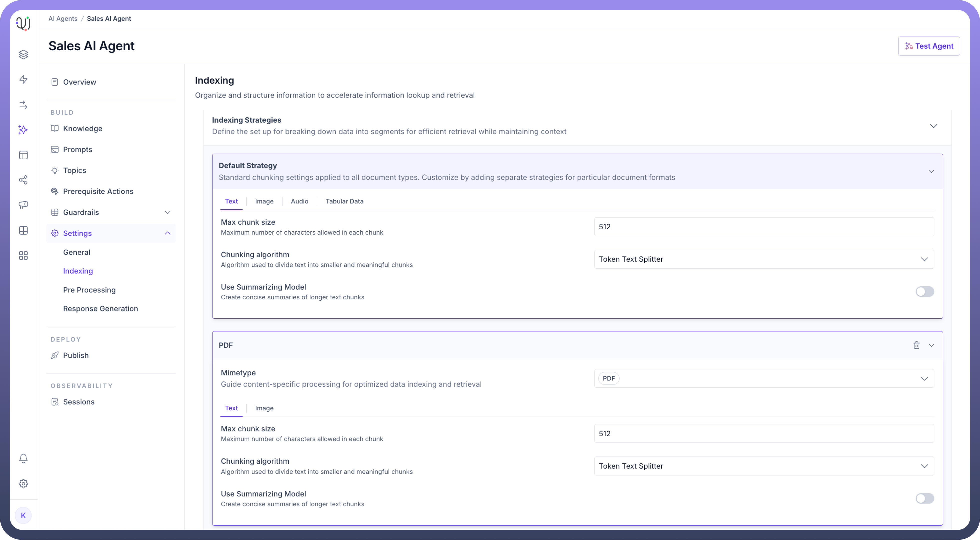Select the share nodes icon in sidebar

[23, 180]
